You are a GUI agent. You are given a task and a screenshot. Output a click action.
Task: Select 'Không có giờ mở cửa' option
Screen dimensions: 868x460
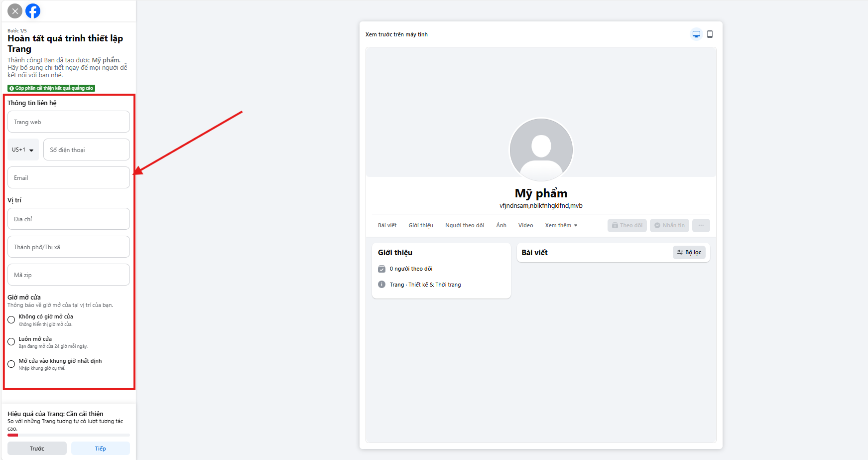[11, 319]
